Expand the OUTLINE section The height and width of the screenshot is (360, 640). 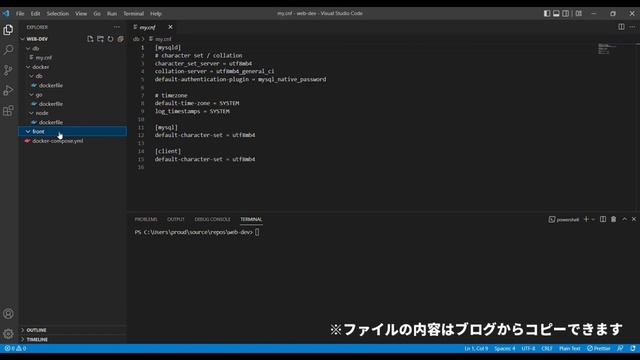(73, 330)
